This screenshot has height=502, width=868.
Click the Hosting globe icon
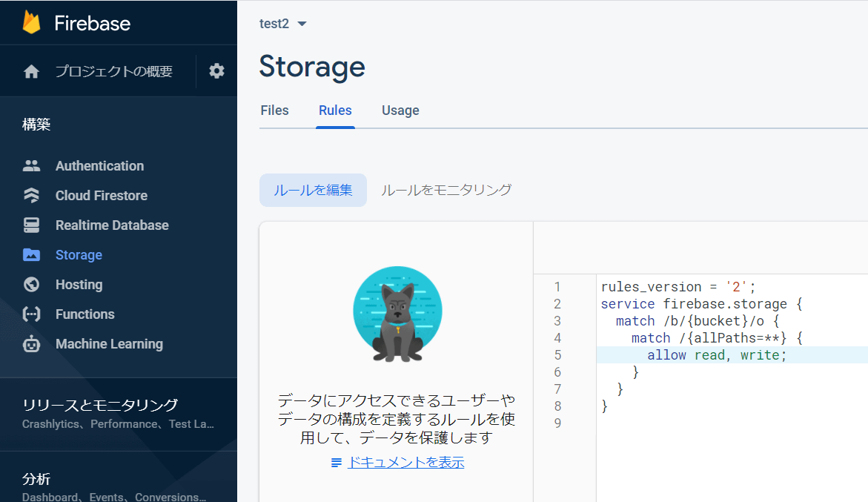32,285
